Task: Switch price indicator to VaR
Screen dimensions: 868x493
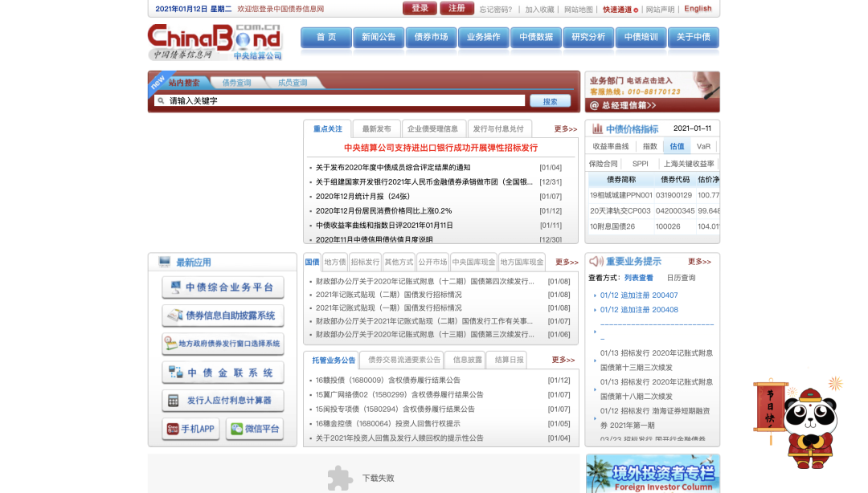Action: [706, 146]
